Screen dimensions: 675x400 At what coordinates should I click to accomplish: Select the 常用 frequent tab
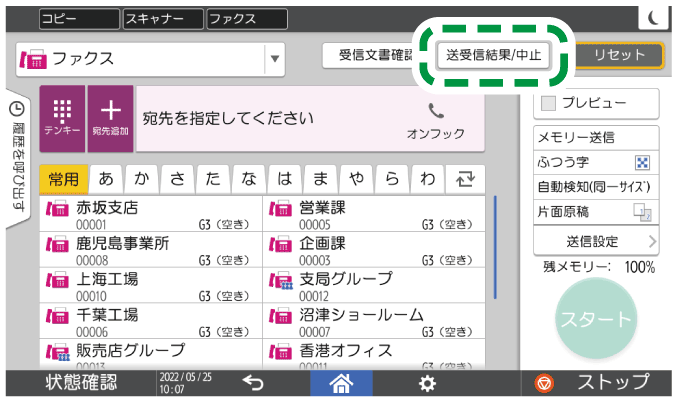(64, 179)
